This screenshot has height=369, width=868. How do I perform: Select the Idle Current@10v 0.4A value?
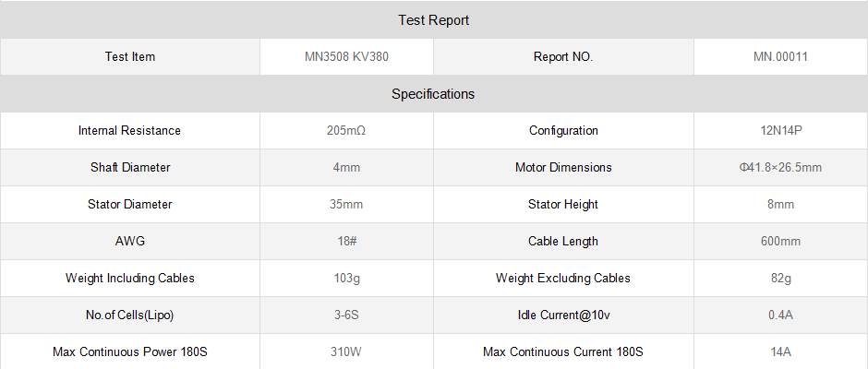[780, 315]
